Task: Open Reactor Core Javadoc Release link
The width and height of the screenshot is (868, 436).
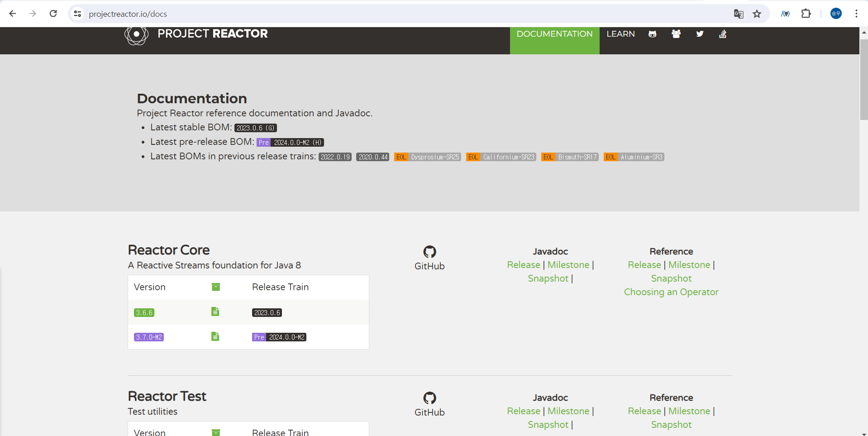Action: click(x=524, y=265)
